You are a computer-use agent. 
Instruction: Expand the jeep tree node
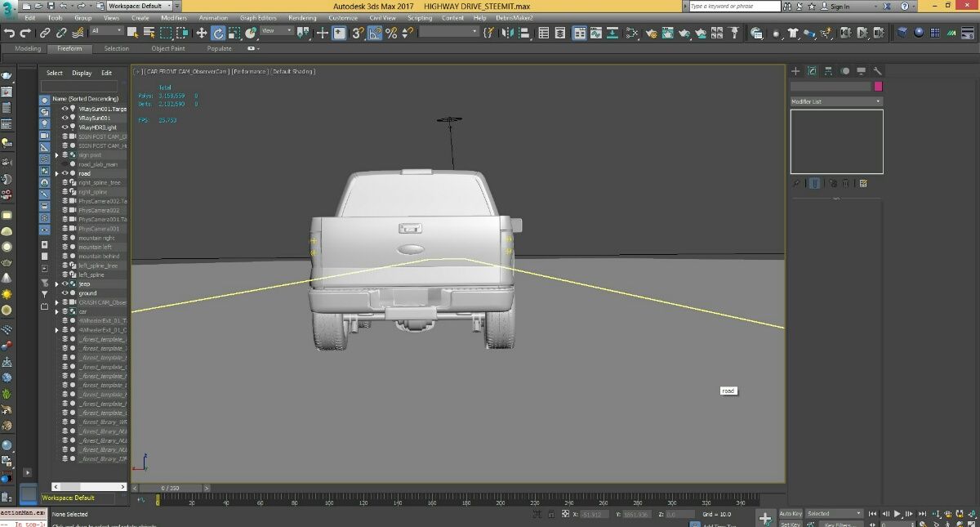tap(56, 284)
